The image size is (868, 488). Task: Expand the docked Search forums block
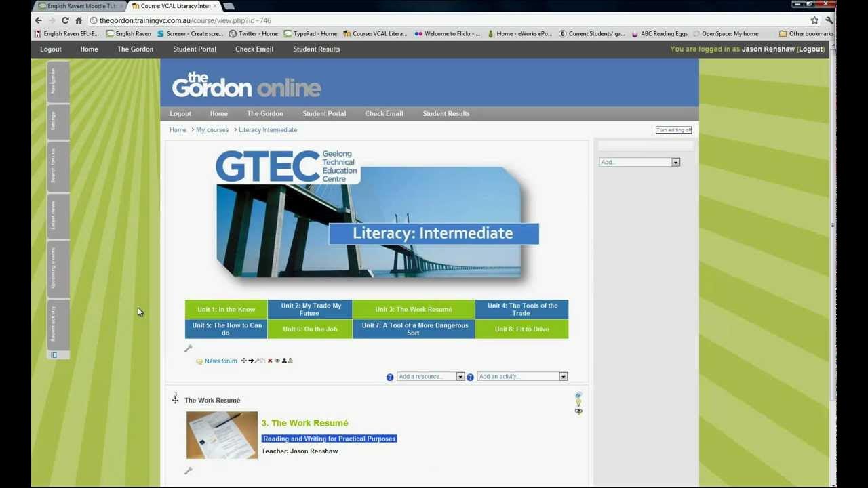click(x=58, y=167)
